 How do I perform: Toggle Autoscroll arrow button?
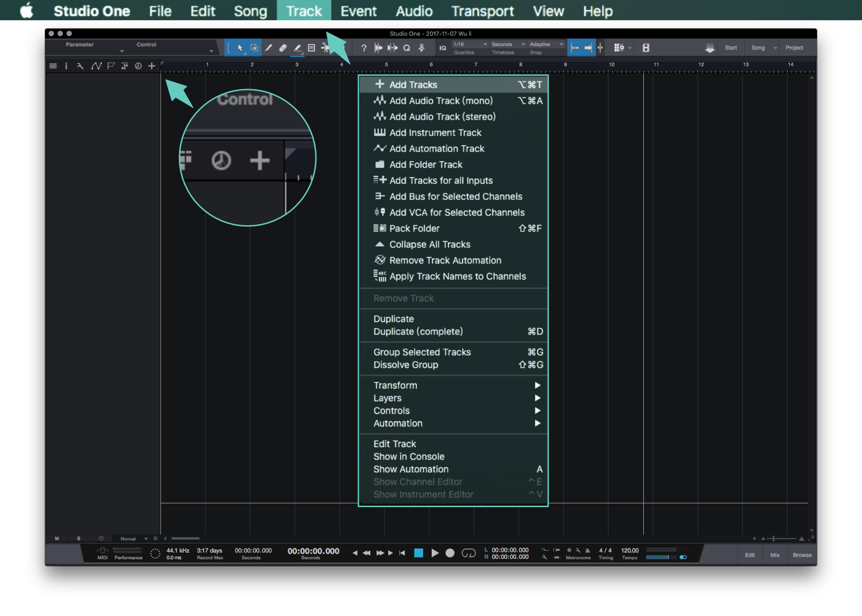(588, 48)
